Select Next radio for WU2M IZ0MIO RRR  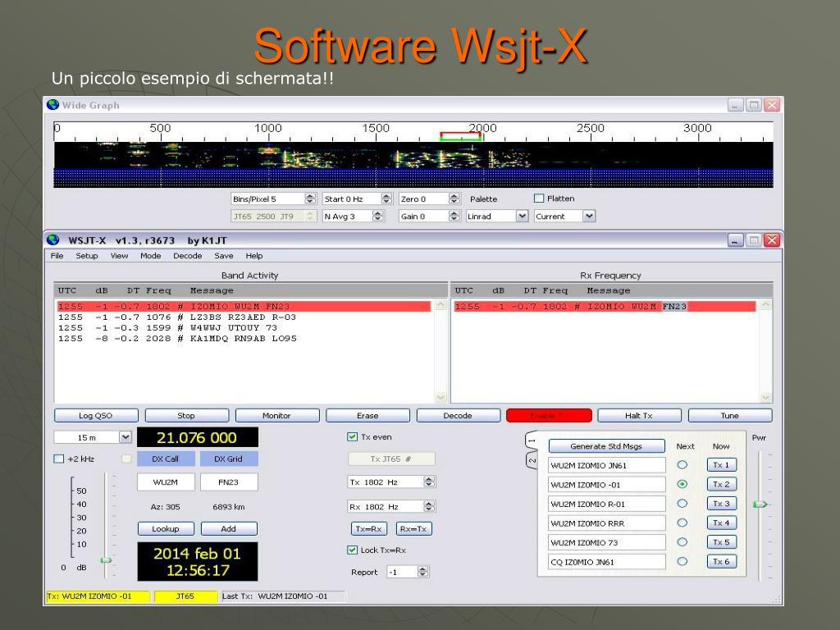(x=682, y=523)
